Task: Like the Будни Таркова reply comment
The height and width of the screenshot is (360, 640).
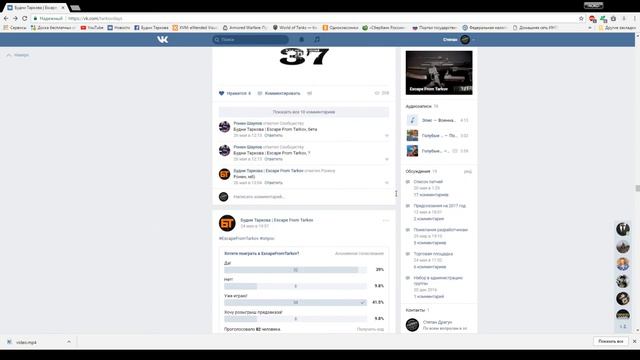Action: click(387, 182)
